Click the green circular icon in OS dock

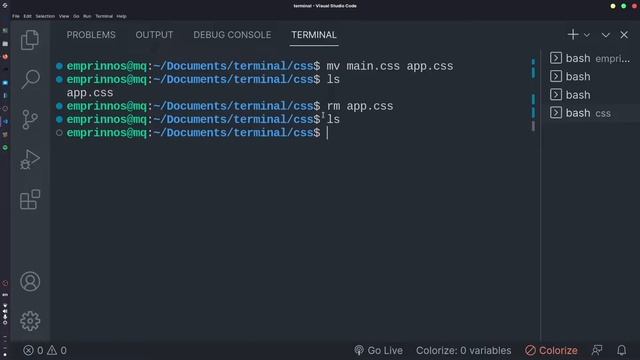5,147
